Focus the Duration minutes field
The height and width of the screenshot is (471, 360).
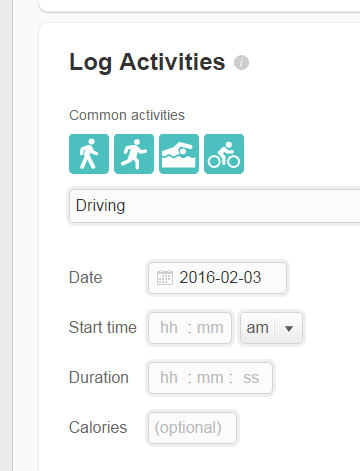(x=210, y=378)
